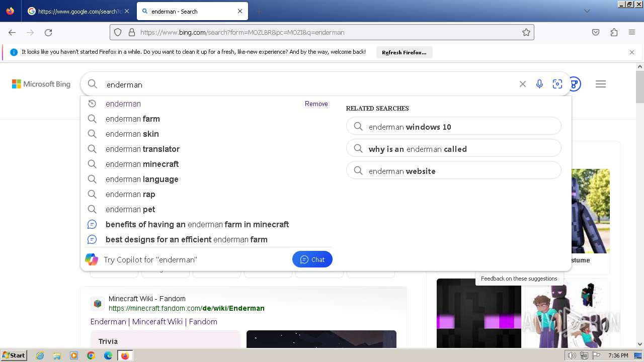Click the Microsoft Bing logo
Viewport: 644px width, 362px height.
coord(41,84)
